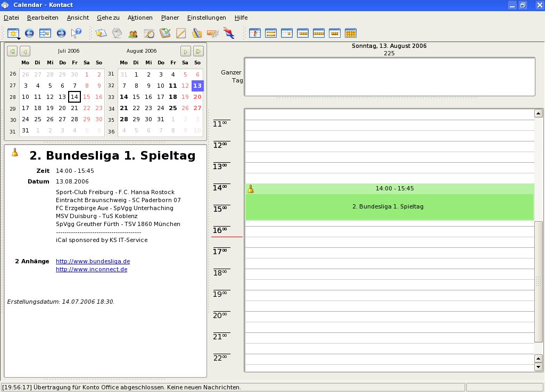Click the New Event toolbar icon
545x392 pixels.
tap(13, 34)
